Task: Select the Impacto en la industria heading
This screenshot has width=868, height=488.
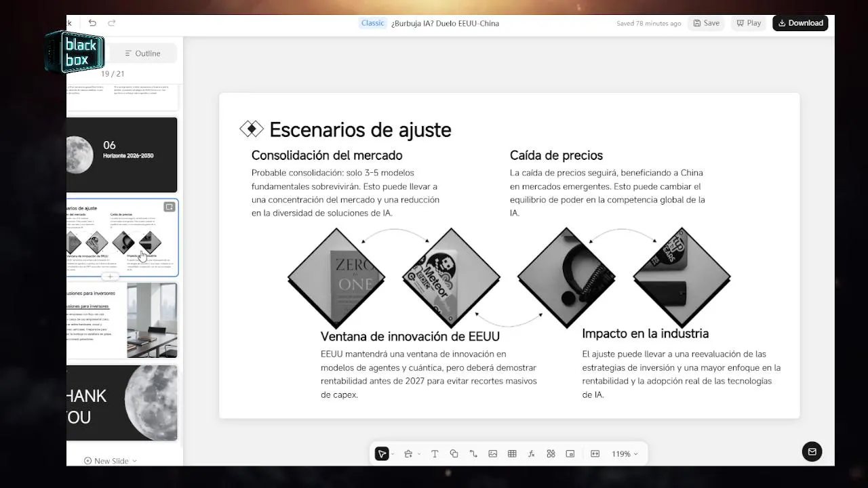Action: pyautogui.click(x=646, y=333)
